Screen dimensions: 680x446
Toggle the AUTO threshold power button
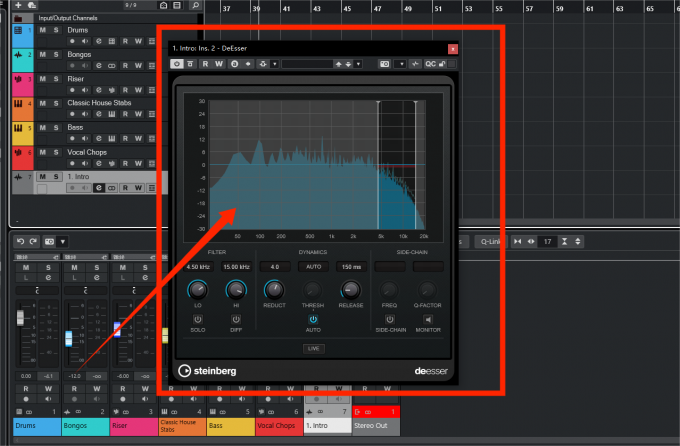tap(313, 319)
